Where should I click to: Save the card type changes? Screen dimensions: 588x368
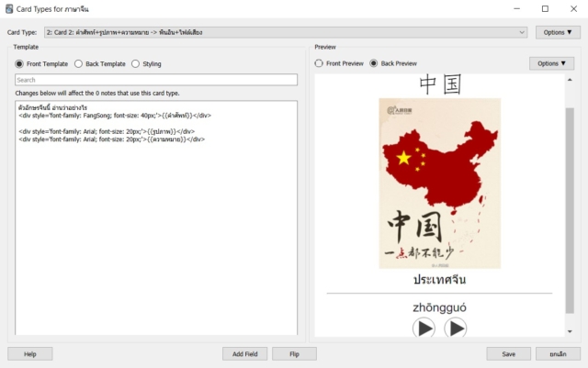[508, 353]
